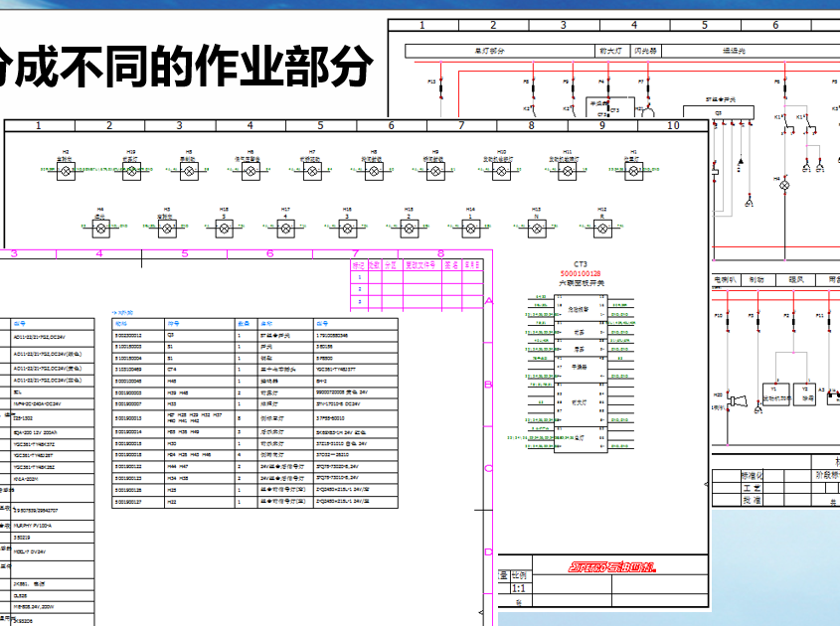This screenshot has width=840, height=626.
Task: Click the 六联面板开关 caption
Action: (581, 282)
